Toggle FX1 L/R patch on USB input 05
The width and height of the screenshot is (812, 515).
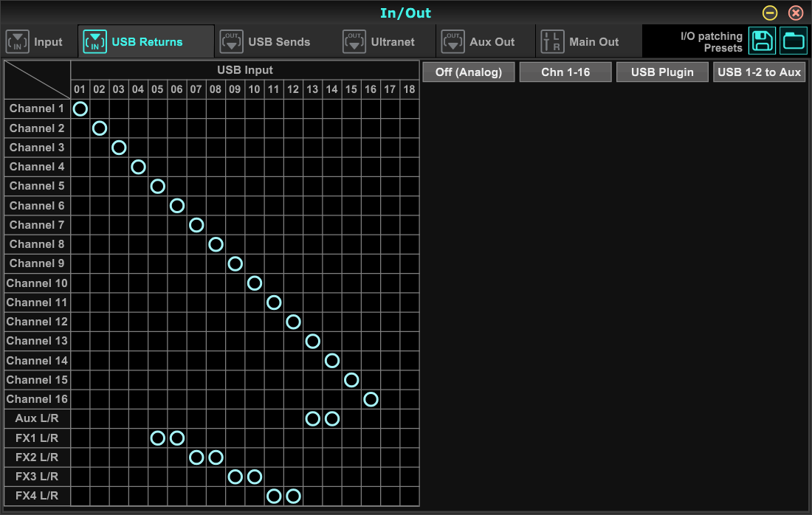pyautogui.click(x=157, y=438)
